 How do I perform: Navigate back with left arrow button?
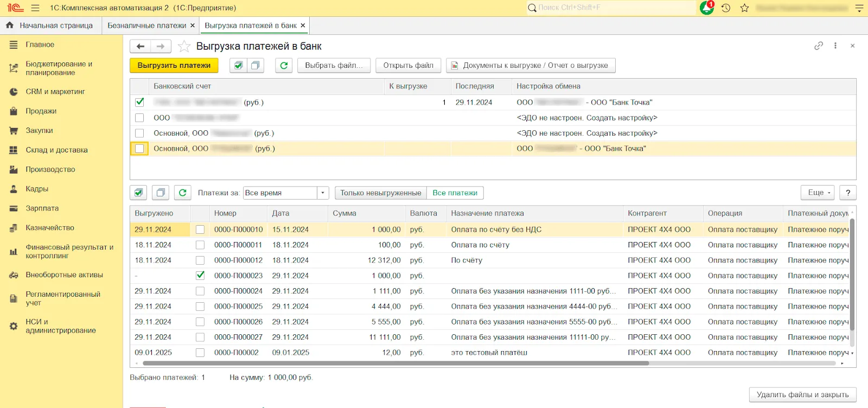coord(141,47)
